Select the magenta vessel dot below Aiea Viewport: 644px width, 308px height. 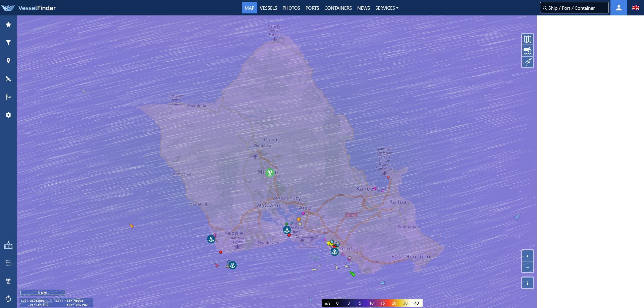(303, 213)
